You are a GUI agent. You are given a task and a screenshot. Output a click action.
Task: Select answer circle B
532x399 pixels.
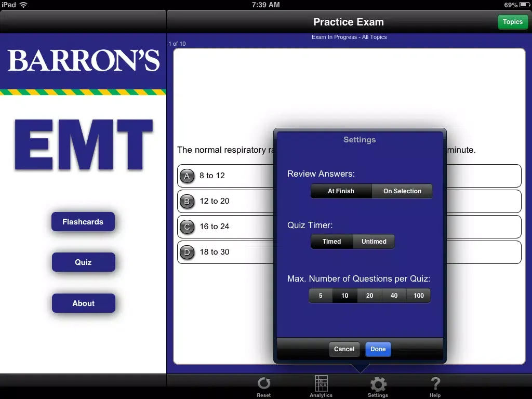coord(187,202)
